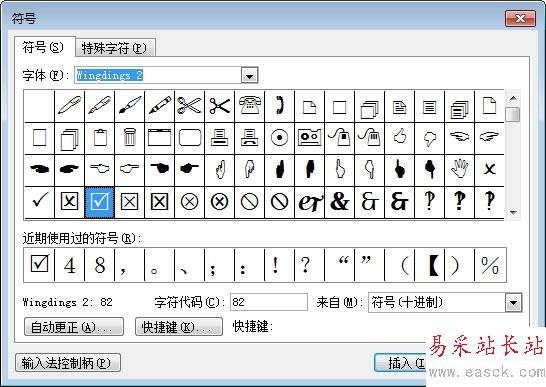Image resolution: width=546 pixels, height=387 pixels.
Task: Choose the bold prohibition circle symbol
Action: [279, 202]
